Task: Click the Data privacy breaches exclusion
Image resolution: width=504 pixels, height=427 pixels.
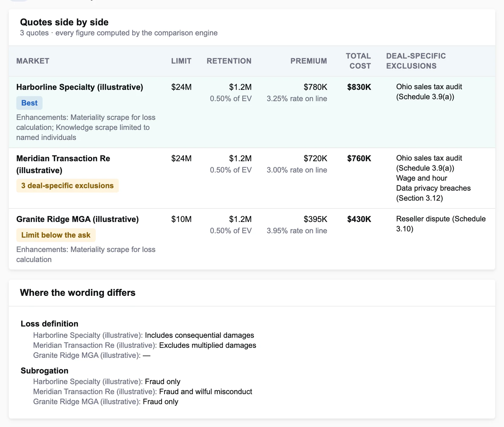Action: click(433, 193)
